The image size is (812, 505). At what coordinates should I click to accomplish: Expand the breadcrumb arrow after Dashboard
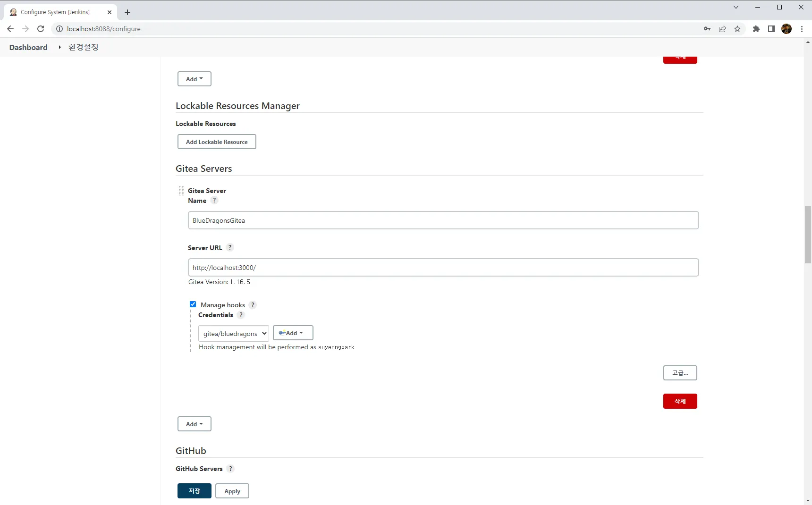(x=59, y=47)
